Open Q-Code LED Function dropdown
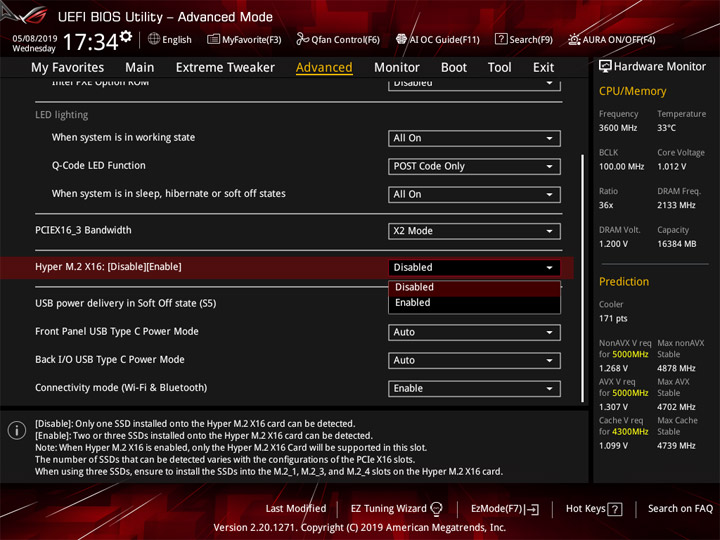The width and height of the screenshot is (720, 540). (x=474, y=166)
